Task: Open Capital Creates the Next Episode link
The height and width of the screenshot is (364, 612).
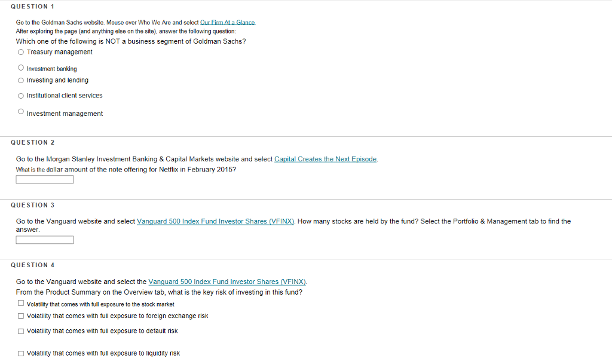Action: pyautogui.click(x=326, y=159)
